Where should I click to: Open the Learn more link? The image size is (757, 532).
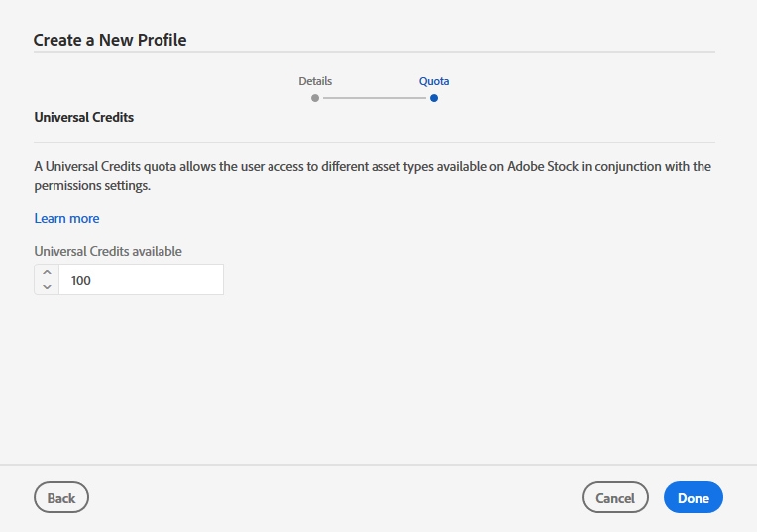(66, 218)
